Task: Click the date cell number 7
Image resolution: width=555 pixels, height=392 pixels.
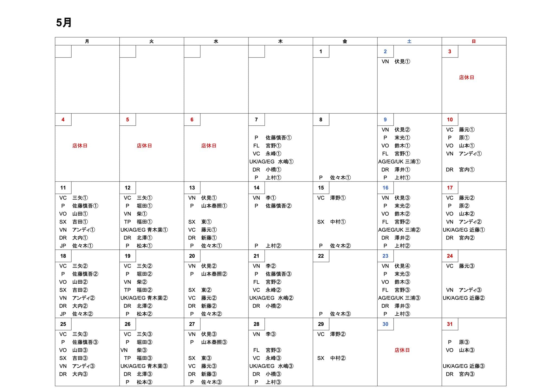Action: point(256,119)
